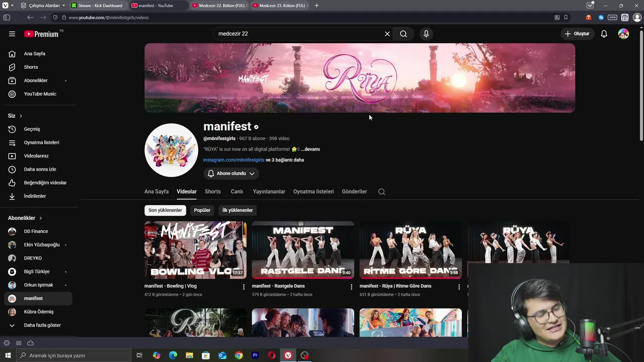644x362 pixels.
Task: Select the Son yüklenenler filter chip
Action: click(165, 210)
